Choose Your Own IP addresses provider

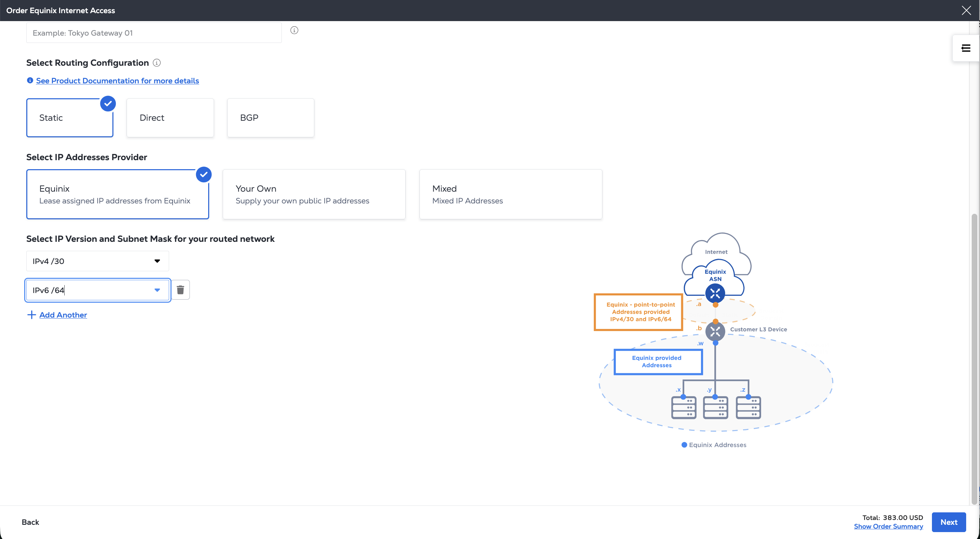click(x=314, y=194)
